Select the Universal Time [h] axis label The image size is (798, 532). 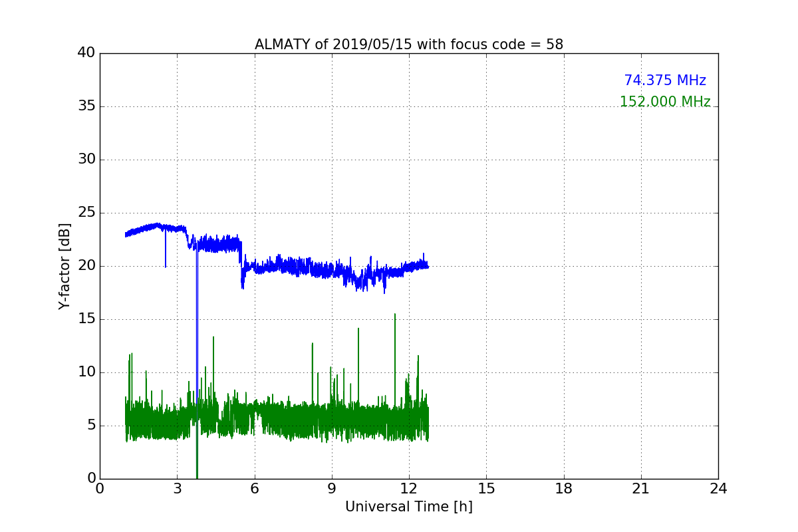click(x=409, y=507)
